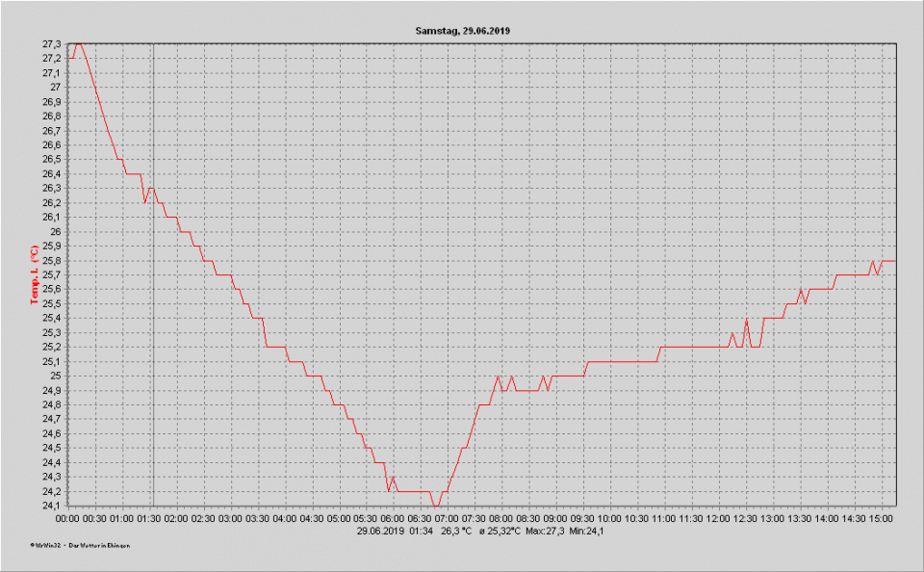Click the 26 label on the temperature axis
This screenshot has width=924, height=572.
click(56, 232)
